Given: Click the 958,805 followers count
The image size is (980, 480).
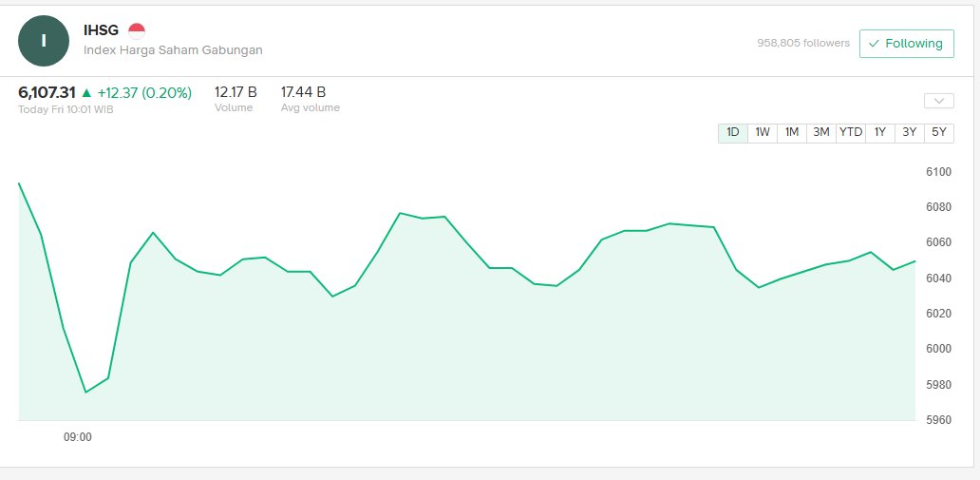Looking at the screenshot, I should pyautogui.click(x=803, y=43).
